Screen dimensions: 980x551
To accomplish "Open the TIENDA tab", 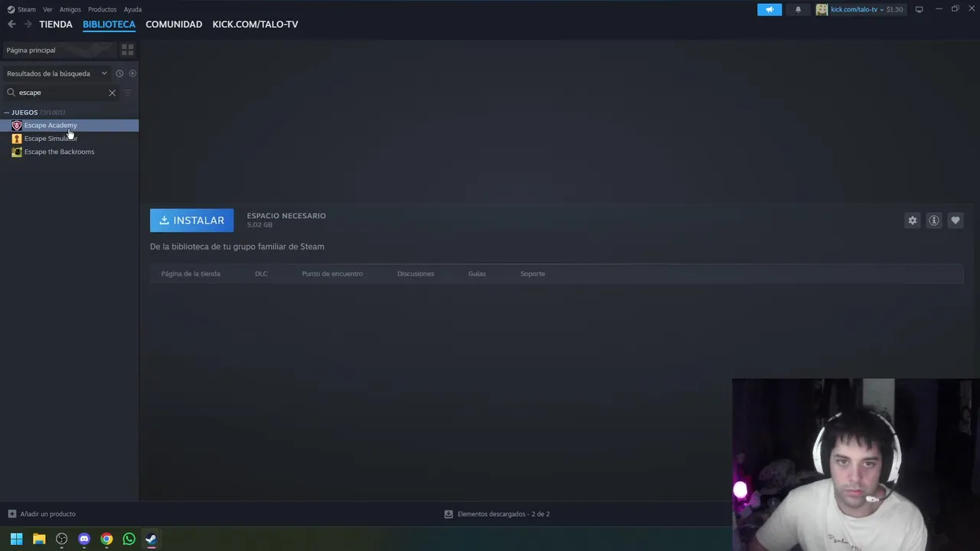I will (x=56, y=24).
